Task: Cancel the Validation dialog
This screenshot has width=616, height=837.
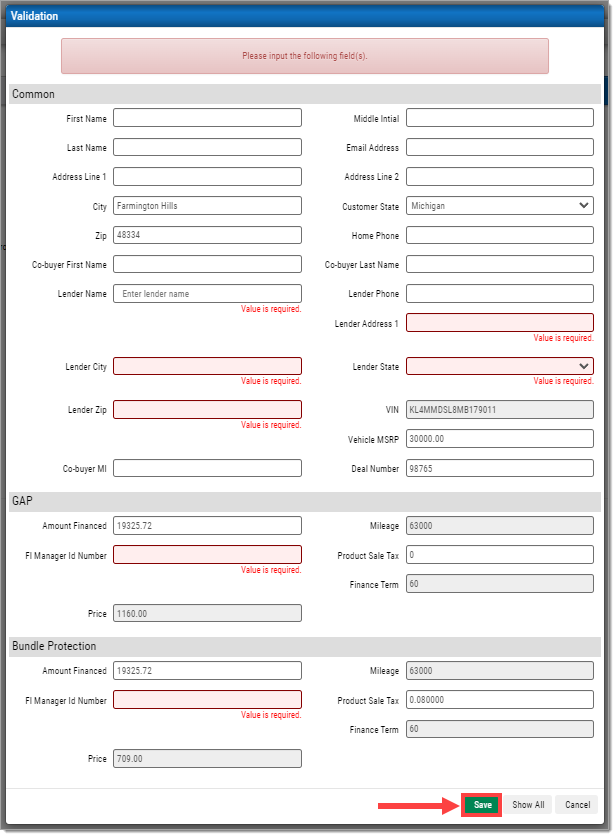Action: 577,804
